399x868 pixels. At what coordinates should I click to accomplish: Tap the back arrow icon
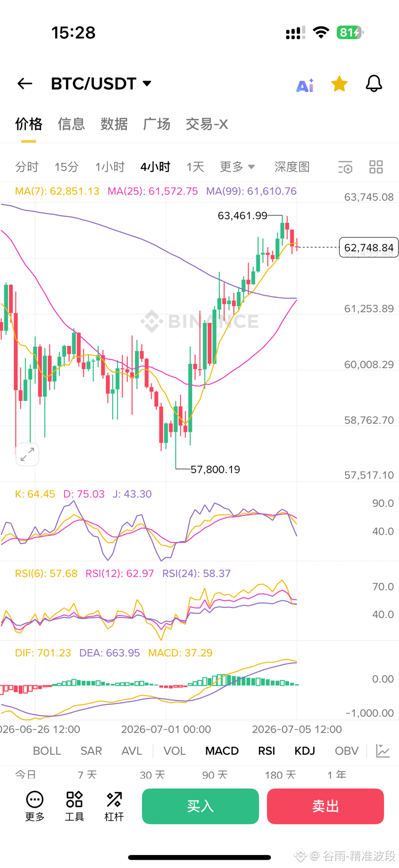click(25, 84)
